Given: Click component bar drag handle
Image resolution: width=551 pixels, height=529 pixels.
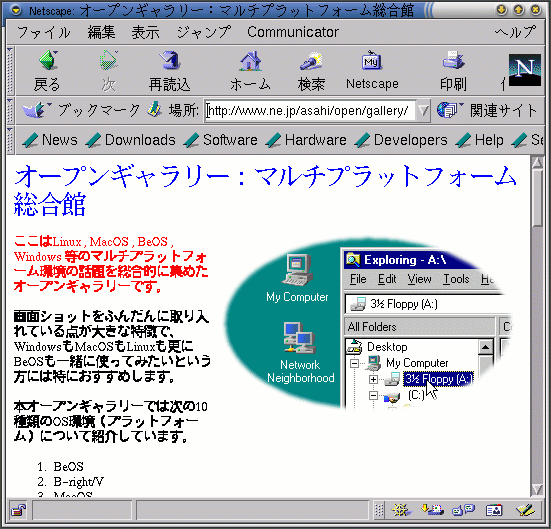Looking at the screenshot, I should point(379,510).
